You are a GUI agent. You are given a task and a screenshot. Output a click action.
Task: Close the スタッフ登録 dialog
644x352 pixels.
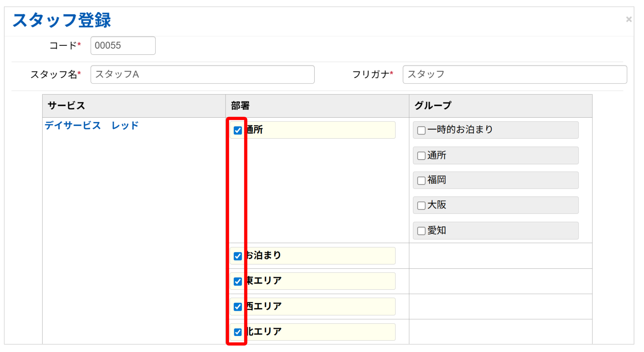628,19
